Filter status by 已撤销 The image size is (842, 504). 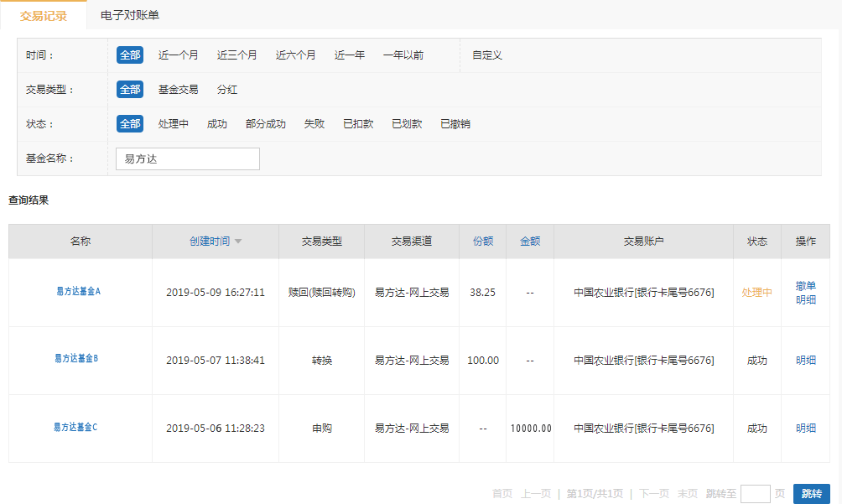tap(455, 124)
